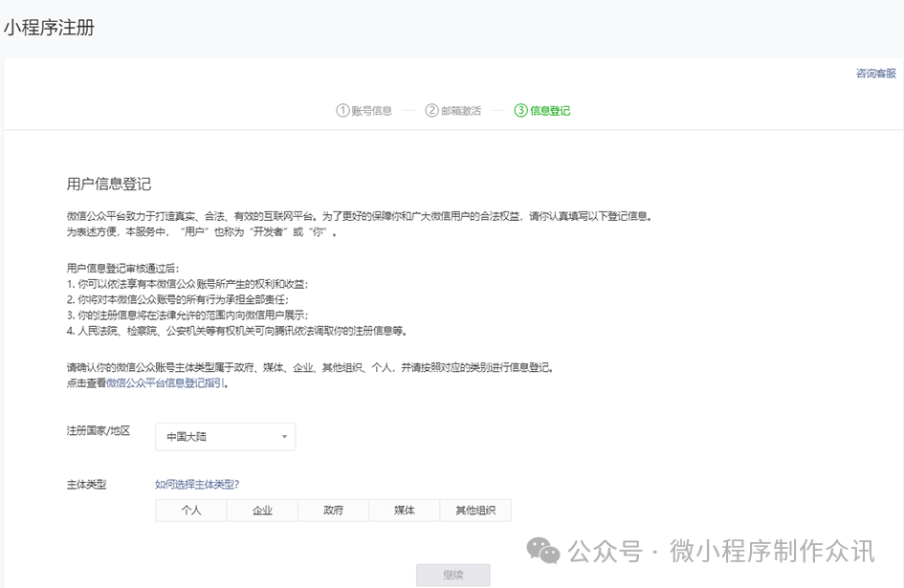This screenshot has height=588, width=904.
Task: Click the 注册国家/地区 field label
Action: (x=99, y=430)
